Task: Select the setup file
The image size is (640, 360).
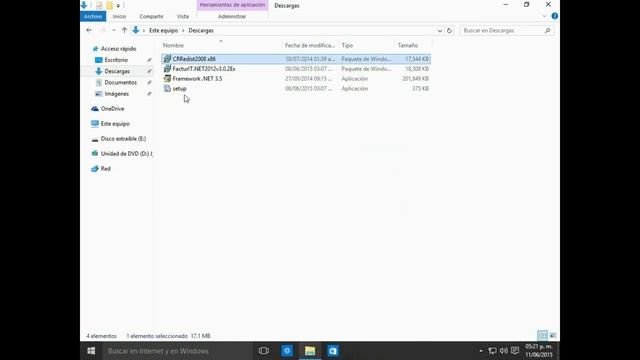Action: [x=296, y=89]
